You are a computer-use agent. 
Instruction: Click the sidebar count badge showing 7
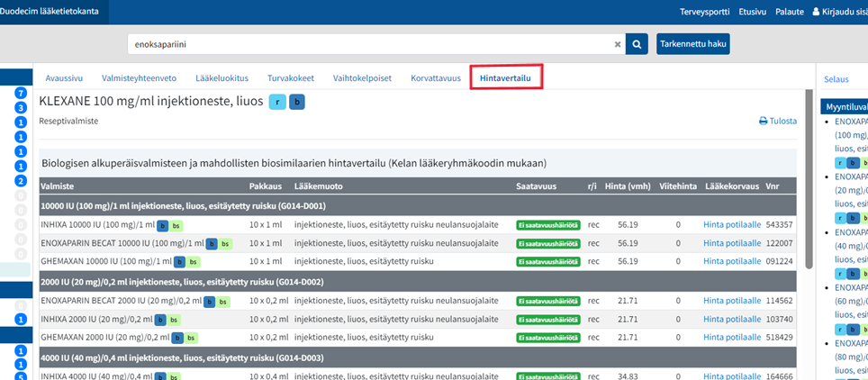tap(21, 93)
